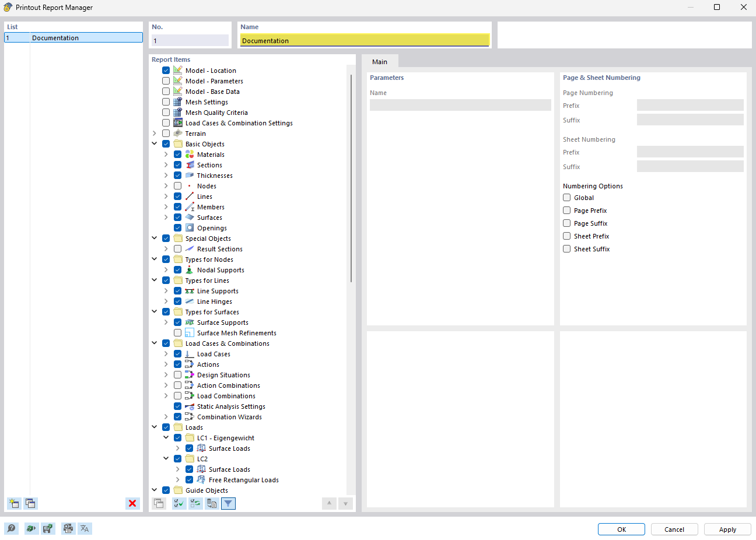756x540 pixels.
Task: Click the gray window icon below report tree
Action: tap(159, 503)
